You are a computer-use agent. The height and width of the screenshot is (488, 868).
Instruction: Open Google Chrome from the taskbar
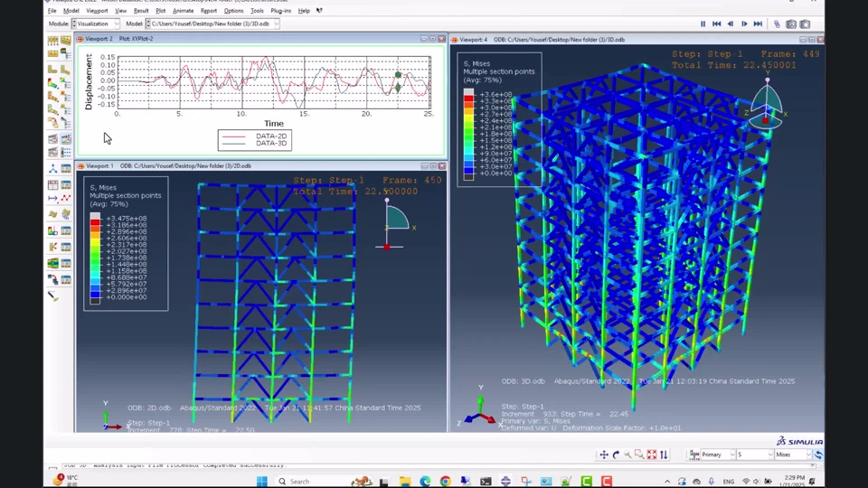click(x=445, y=482)
